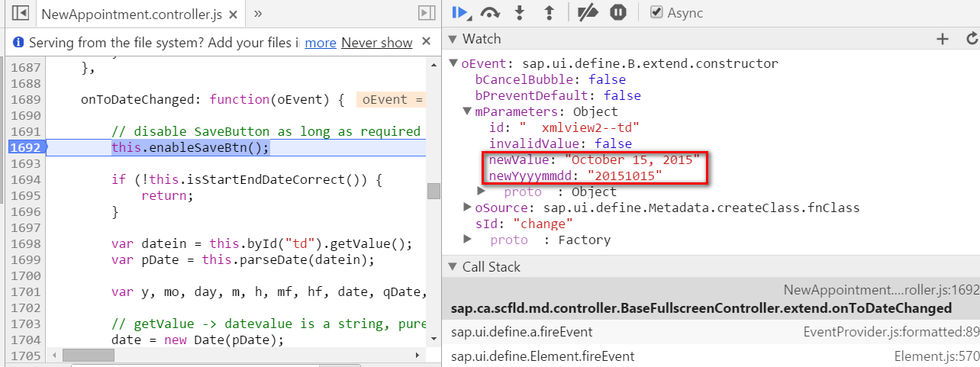Click the date = new Date(pDate) line
The image size is (980, 367).
coord(197,340)
